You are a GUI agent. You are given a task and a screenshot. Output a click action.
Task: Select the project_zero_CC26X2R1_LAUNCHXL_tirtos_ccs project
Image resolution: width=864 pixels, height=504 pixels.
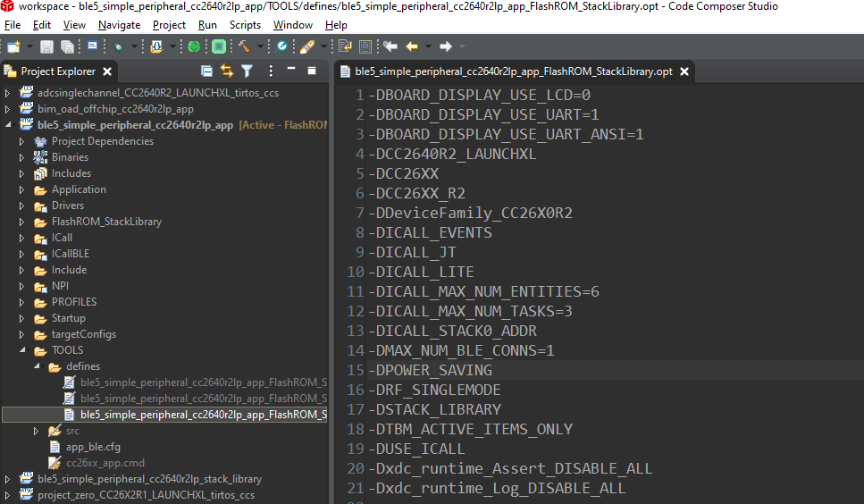coord(146,495)
